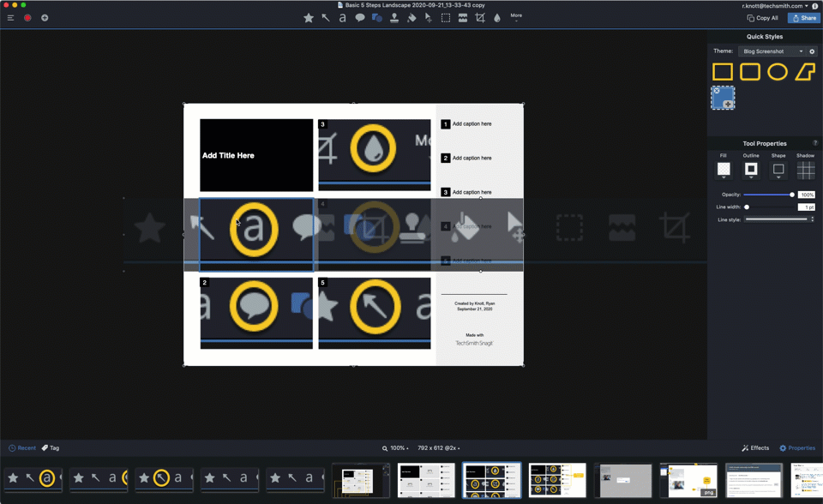The image size is (823, 504).
Task: Open tray thumbnail with circled arrow icon
Action: click(165, 479)
